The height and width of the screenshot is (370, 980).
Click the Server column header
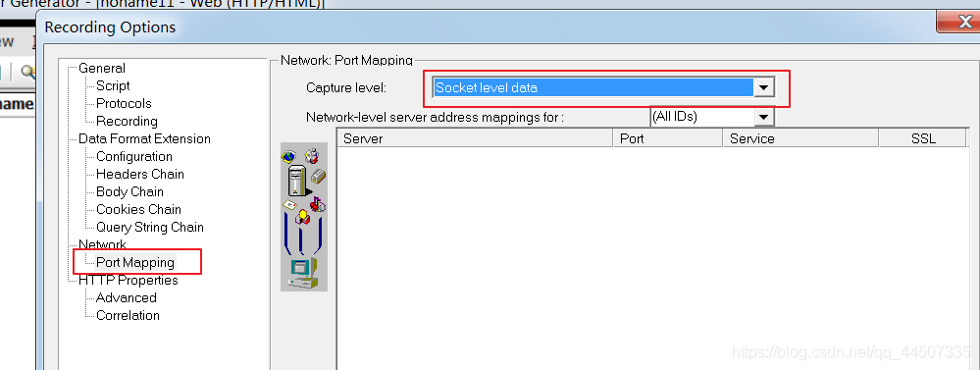click(x=475, y=138)
